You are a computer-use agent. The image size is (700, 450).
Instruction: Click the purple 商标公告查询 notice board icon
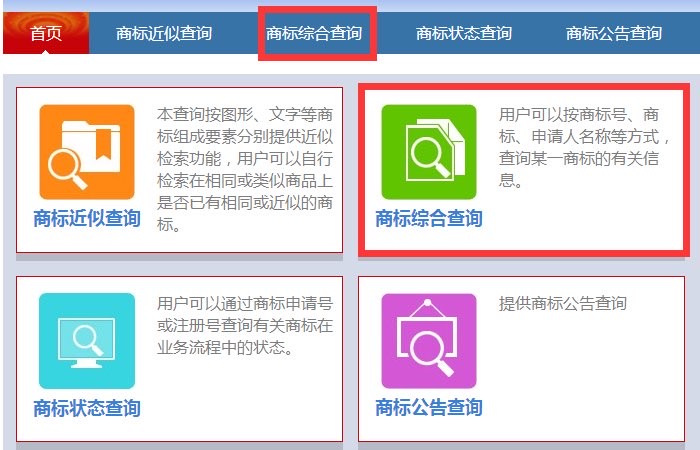click(x=429, y=341)
